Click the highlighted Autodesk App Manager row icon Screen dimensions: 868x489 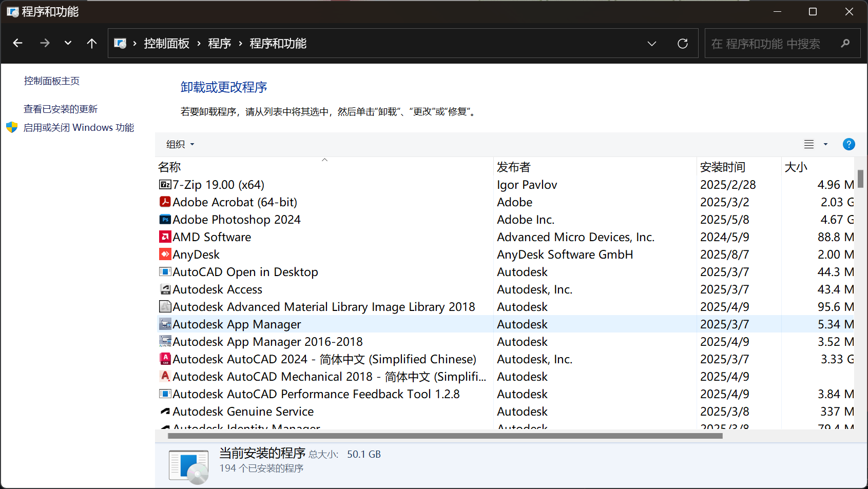165,324
